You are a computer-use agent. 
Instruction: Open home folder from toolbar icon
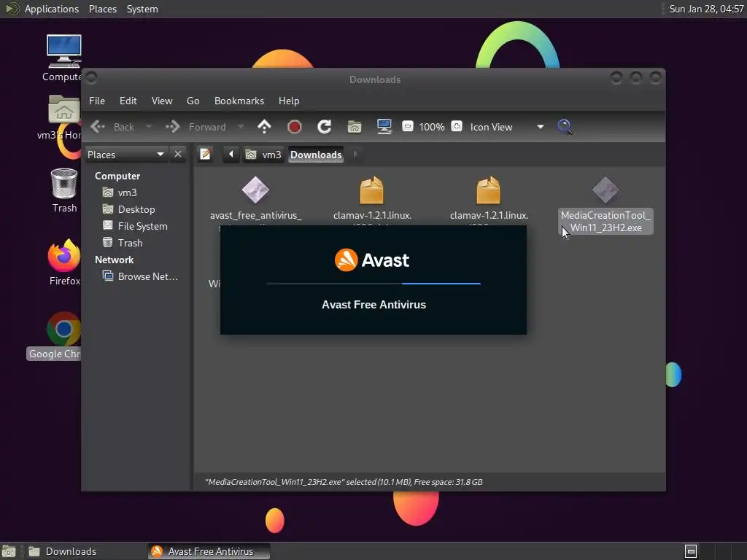[x=355, y=127]
